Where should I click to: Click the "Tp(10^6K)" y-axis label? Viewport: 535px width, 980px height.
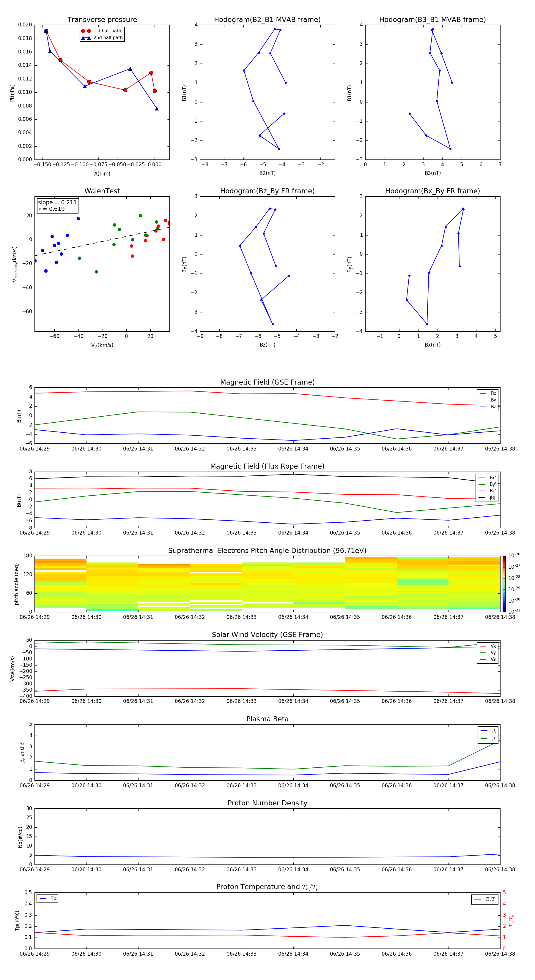(x=17, y=921)
